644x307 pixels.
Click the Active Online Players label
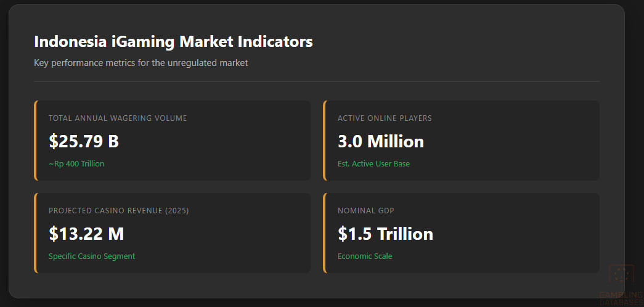[x=385, y=118]
